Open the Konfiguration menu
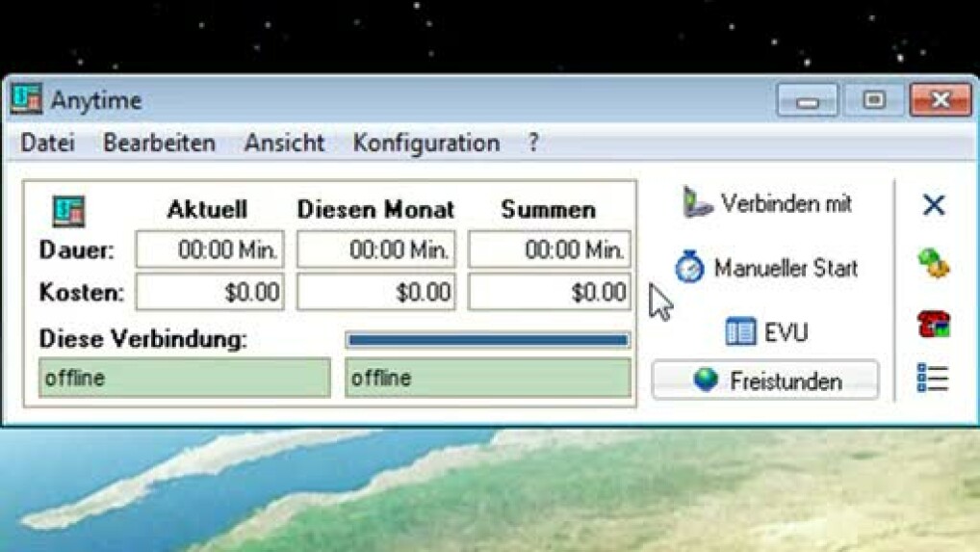 pyautogui.click(x=426, y=144)
